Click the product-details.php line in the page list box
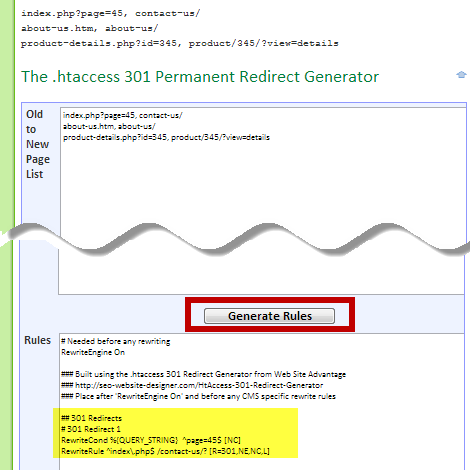 click(166, 137)
